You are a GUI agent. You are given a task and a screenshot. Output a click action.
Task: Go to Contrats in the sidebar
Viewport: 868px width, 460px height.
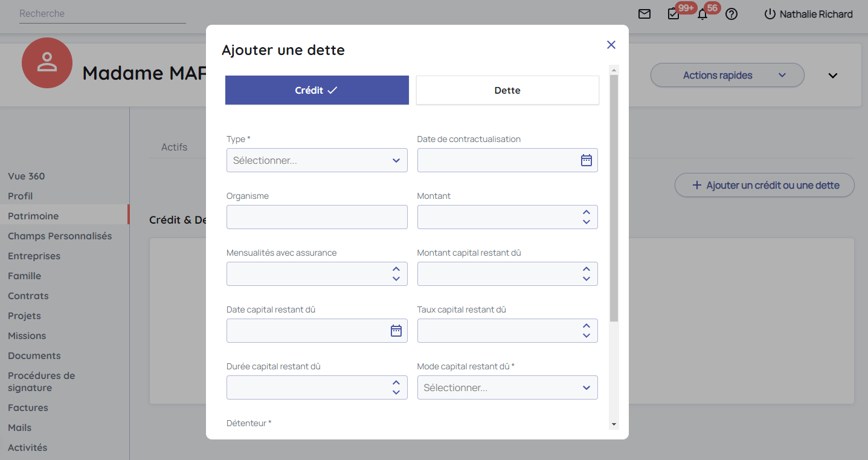click(28, 296)
